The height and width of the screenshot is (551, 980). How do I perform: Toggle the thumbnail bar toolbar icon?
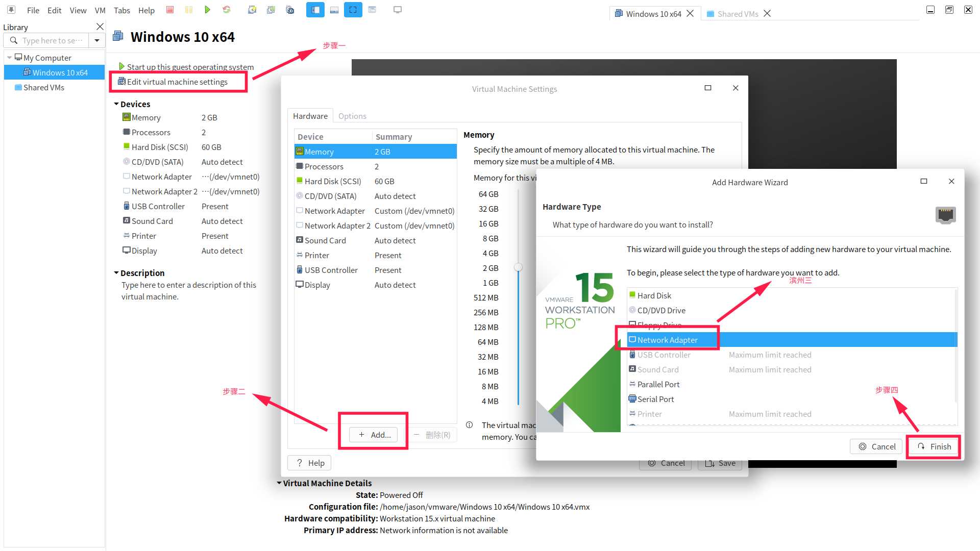(334, 10)
